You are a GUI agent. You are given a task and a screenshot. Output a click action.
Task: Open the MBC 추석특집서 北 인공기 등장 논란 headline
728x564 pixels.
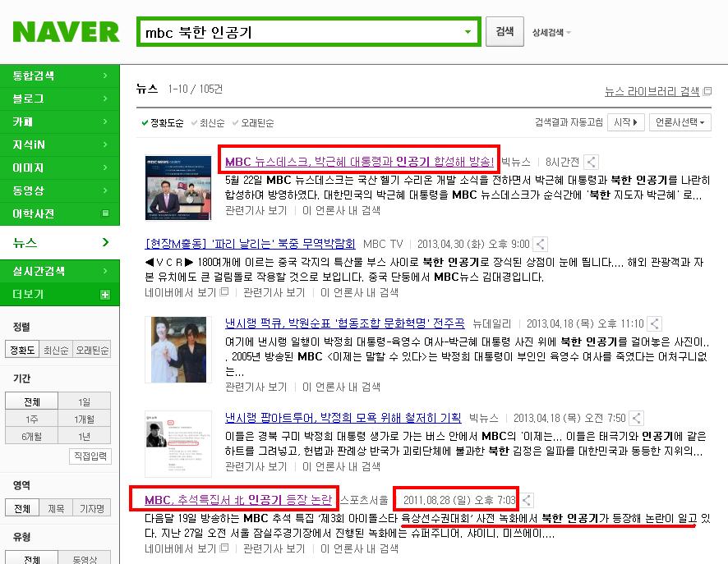click(x=238, y=499)
